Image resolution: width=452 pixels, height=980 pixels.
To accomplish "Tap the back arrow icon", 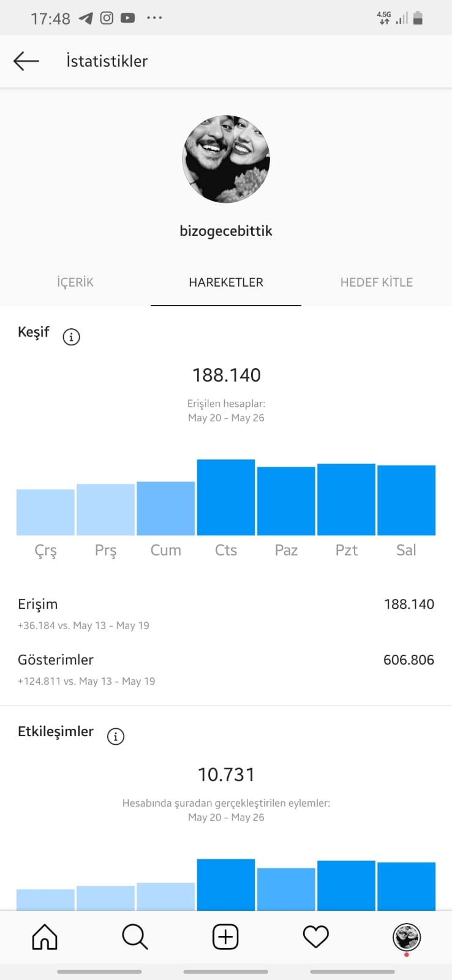I will pos(26,61).
